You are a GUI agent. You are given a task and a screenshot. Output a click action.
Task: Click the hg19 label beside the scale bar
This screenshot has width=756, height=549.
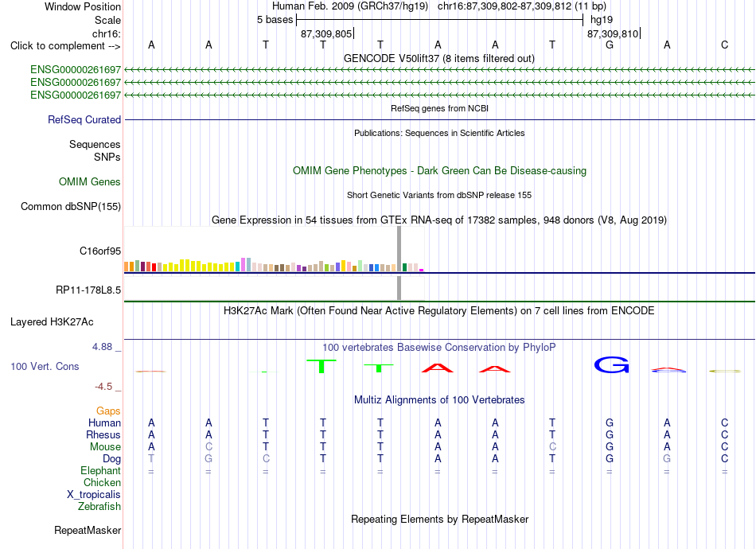pos(602,20)
